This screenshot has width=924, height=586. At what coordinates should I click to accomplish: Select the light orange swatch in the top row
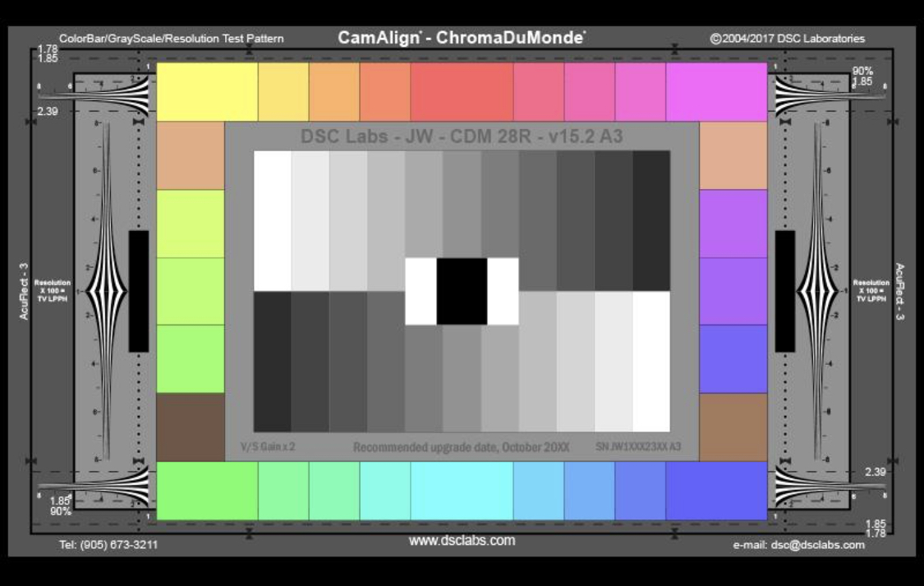tap(334, 92)
